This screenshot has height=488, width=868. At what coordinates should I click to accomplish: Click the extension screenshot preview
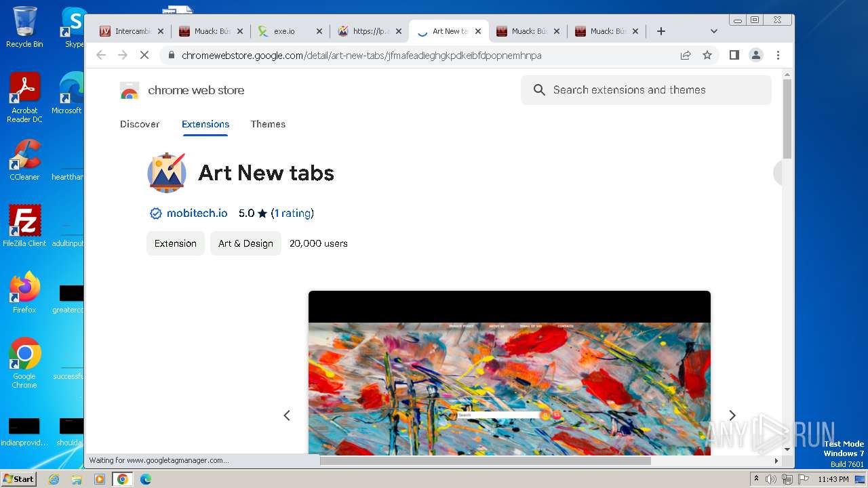click(509, 373)
